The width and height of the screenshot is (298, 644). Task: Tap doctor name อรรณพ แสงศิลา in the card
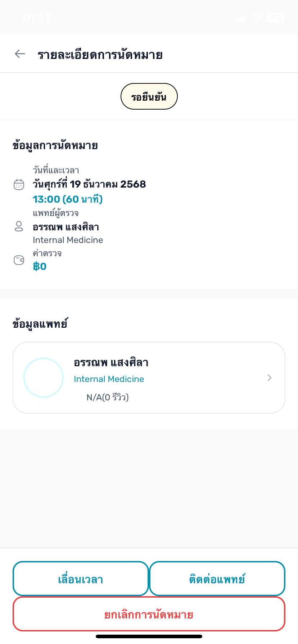pyautogui.click(x=111, y=363)
